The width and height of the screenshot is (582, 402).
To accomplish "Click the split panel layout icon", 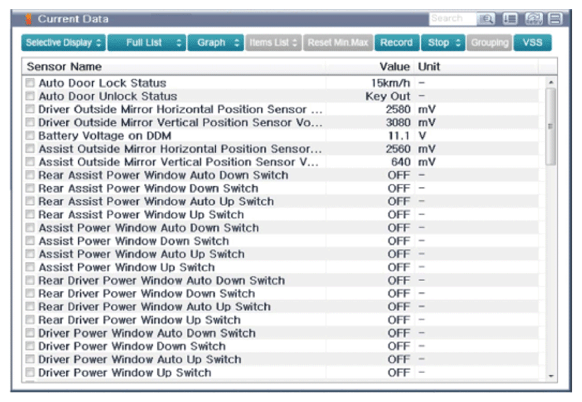I will click(555, 19).
